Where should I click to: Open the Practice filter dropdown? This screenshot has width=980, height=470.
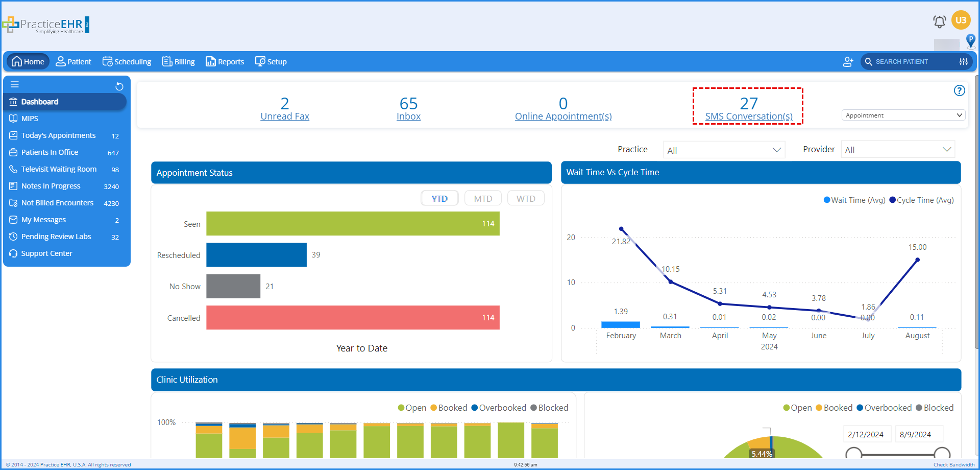click(x=724, y=150)
